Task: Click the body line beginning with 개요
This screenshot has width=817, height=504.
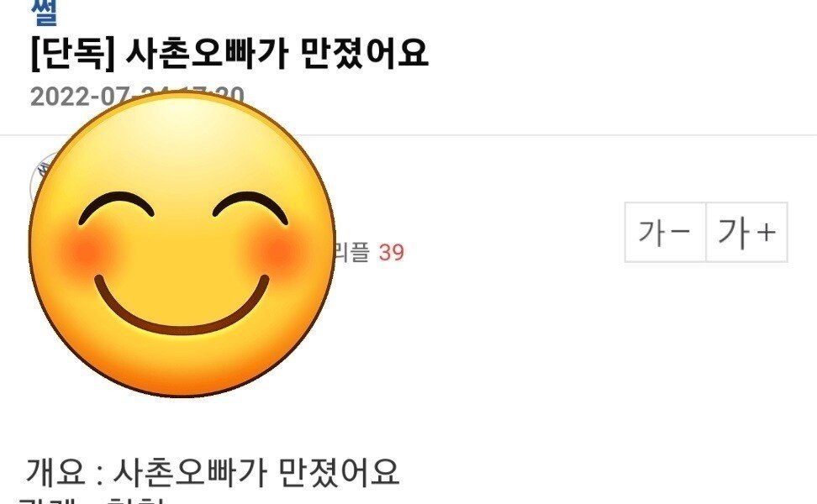Action: [x=213, y=472]
